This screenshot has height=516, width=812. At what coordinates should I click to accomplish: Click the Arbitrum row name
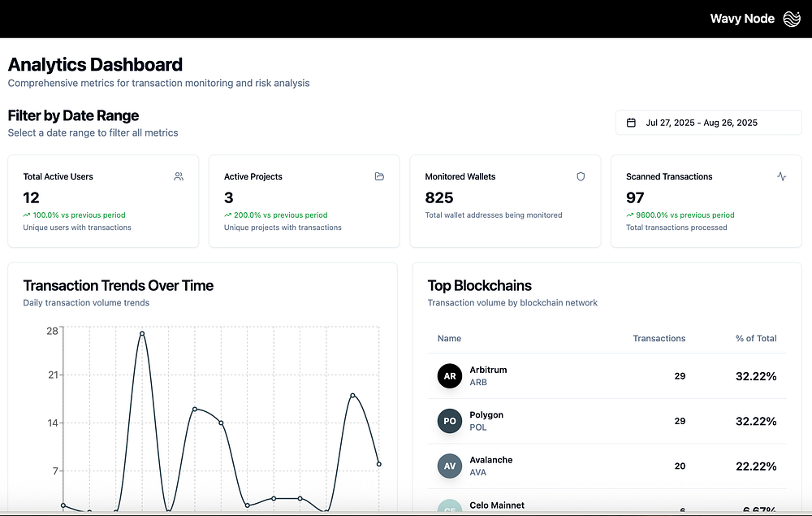coord(488,370)
